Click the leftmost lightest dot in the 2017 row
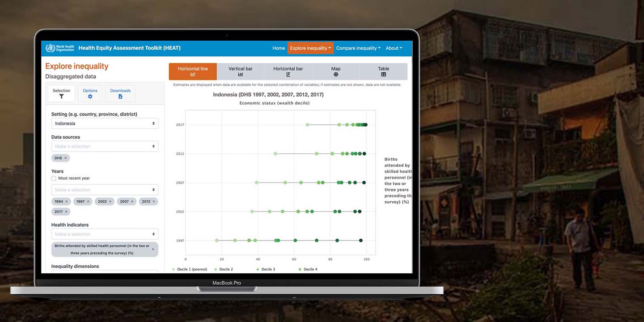644x322 pixels. pyautogui.click(x=307, y=125)
